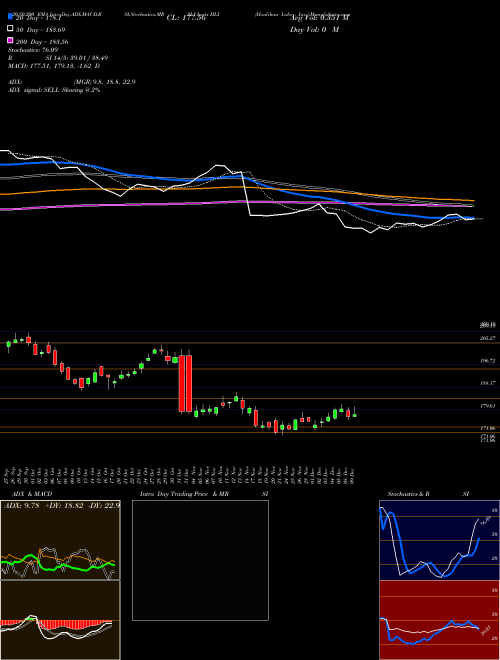Click the 'ADX: 9.78' reading in the ADX panel
Screen dimensions: 500x660
point(21,505)
